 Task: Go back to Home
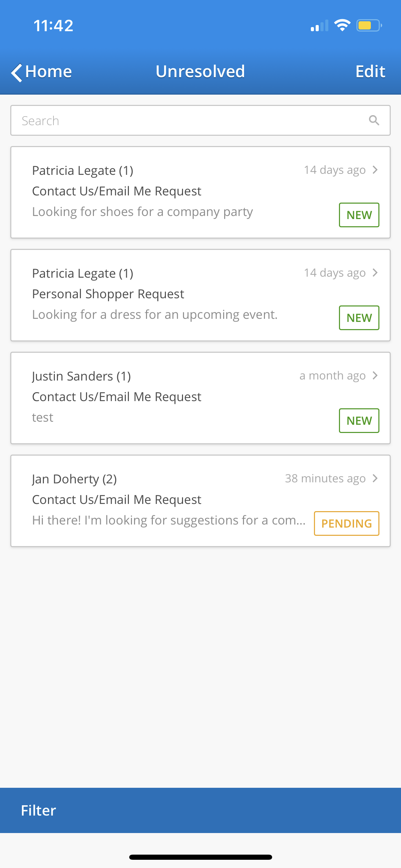pos(48,72)
